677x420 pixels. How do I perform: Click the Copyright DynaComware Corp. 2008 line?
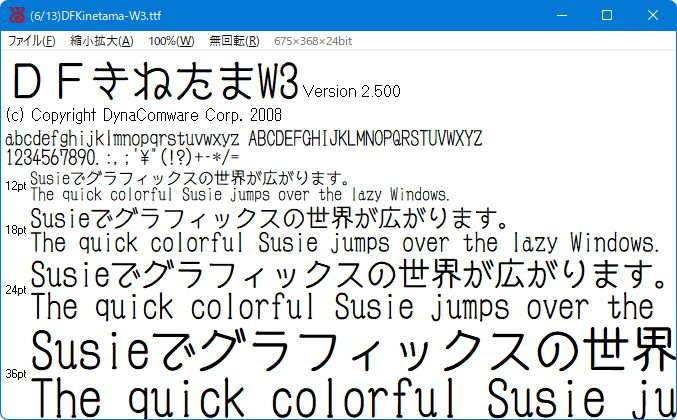(143, 115)
